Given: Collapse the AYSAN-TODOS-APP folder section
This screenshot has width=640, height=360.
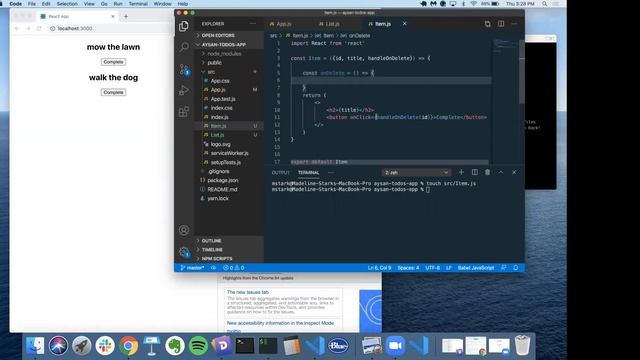Looking at the screenshot, I should click(x=229, y=44).
